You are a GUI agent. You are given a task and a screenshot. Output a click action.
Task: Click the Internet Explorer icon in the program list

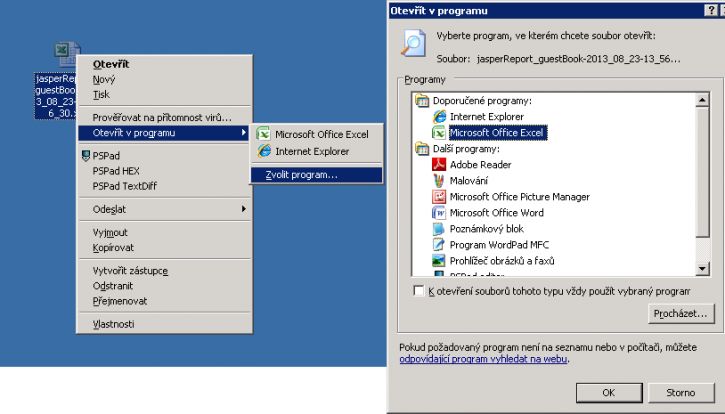point(439,117)
